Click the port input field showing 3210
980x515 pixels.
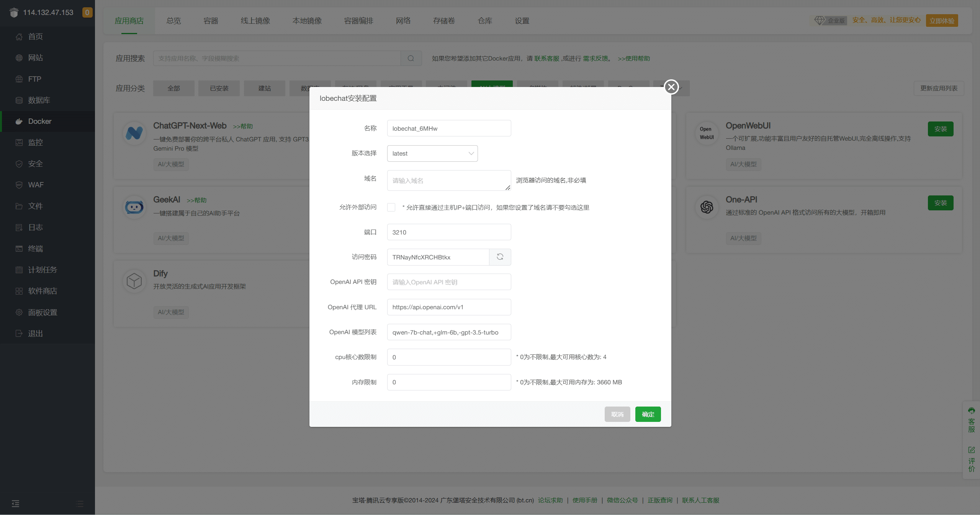click(448, 232)
